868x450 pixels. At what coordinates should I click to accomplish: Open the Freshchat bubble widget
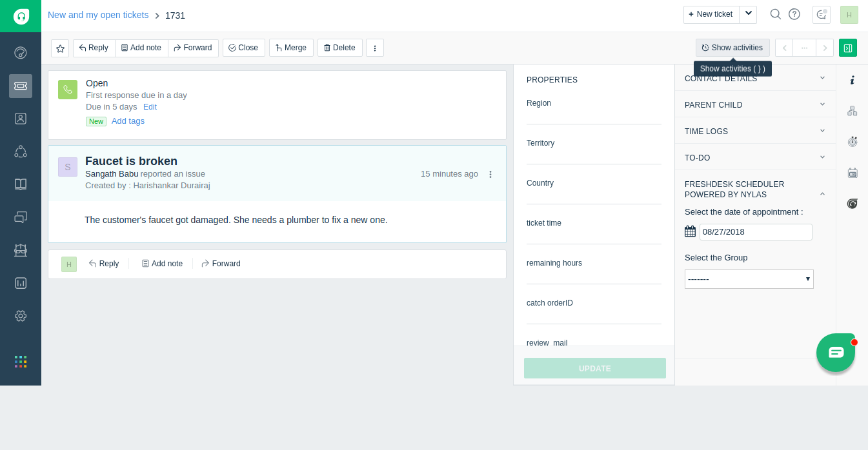836,353
